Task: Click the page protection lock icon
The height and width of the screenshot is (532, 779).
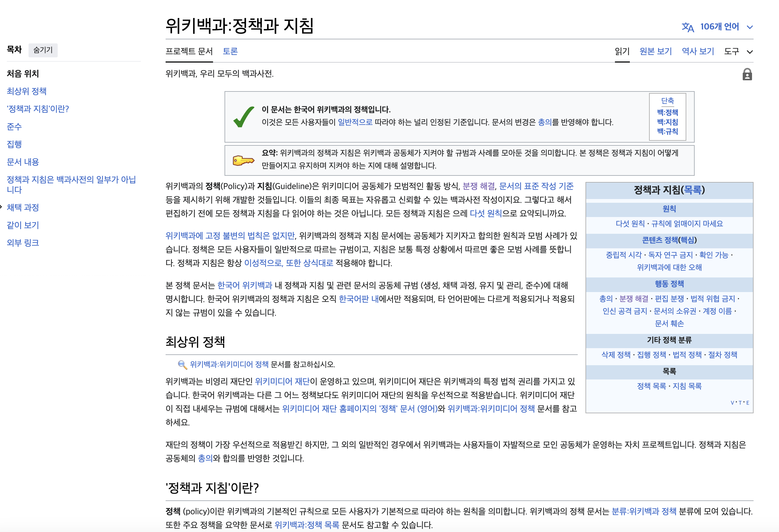Action: (747, 74)
